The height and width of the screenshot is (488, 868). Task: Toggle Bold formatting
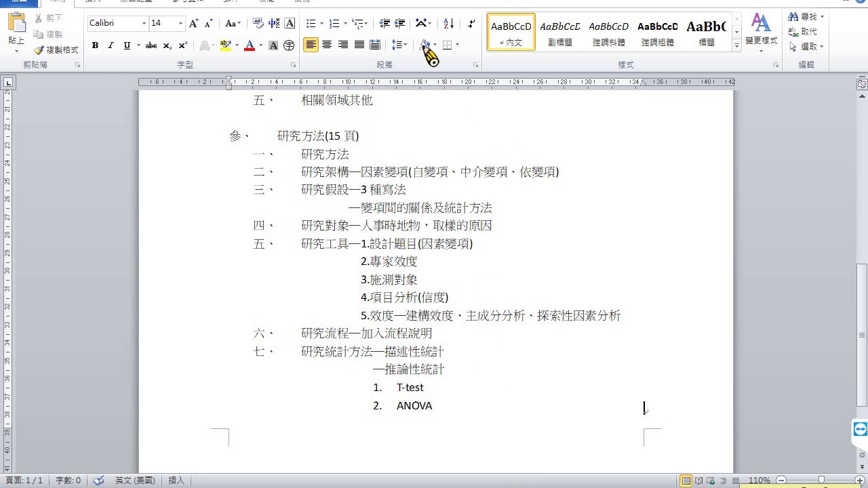click(95, 45)
